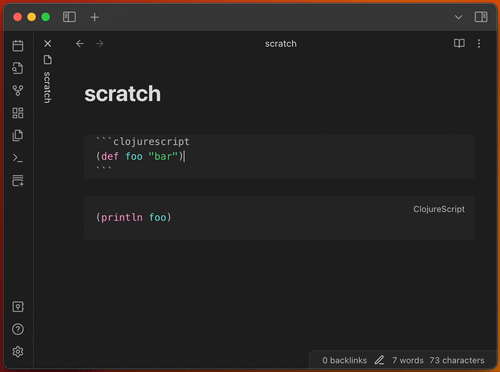Image resolution: width=500 pixels, height=372 pixels.
Task: Open the canvas grid icon in ribbon
Action: tap(18, 113)
